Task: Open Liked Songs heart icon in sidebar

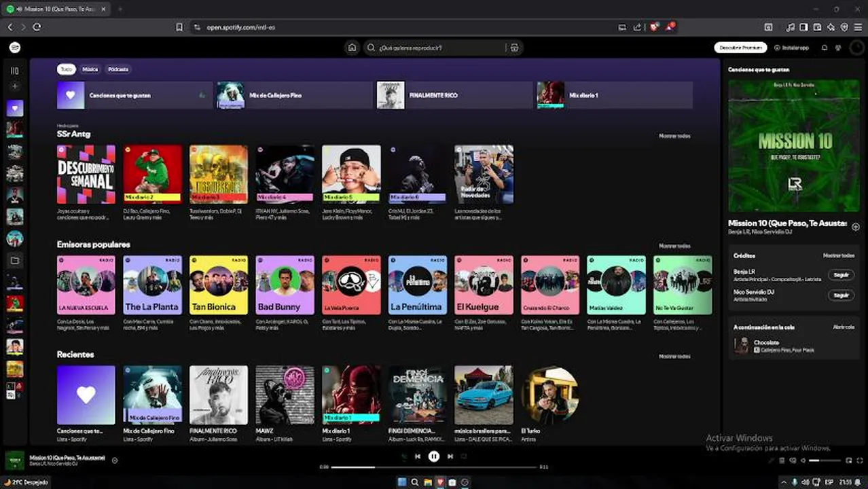Action: tap(15, 108)
